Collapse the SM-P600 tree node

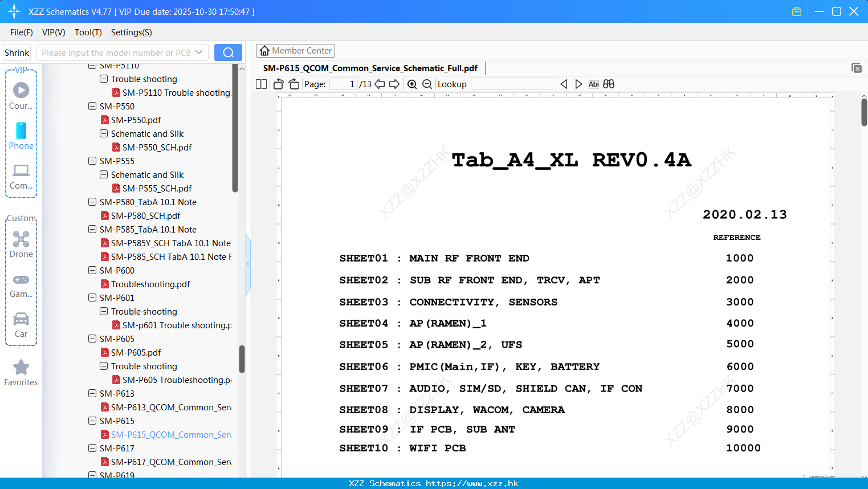(x=92, y=270)
